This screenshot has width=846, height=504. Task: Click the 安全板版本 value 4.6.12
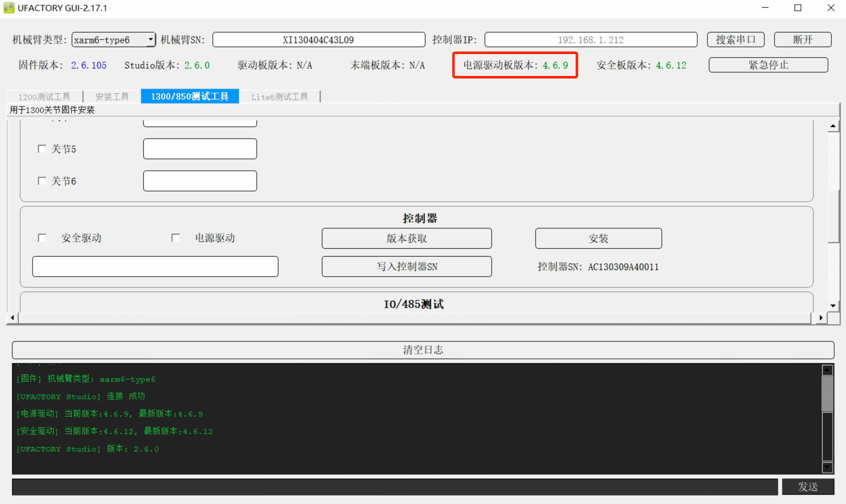[x=671, y=65]
